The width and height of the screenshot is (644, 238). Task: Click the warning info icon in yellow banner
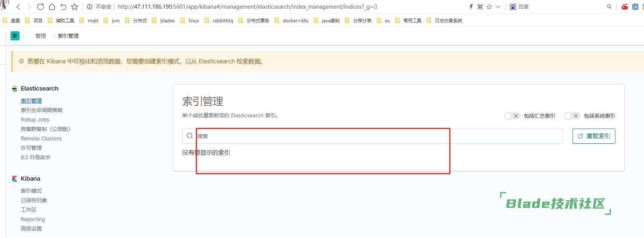21,61
